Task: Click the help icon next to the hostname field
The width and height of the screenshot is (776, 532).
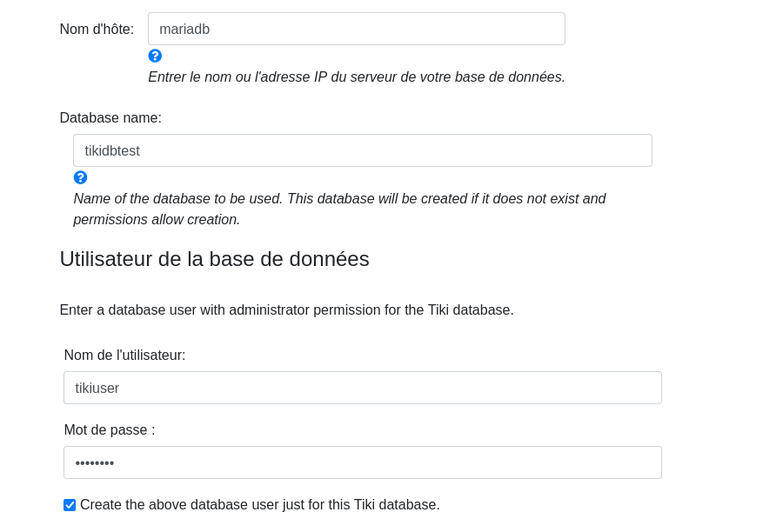Action: pos(155,56)
